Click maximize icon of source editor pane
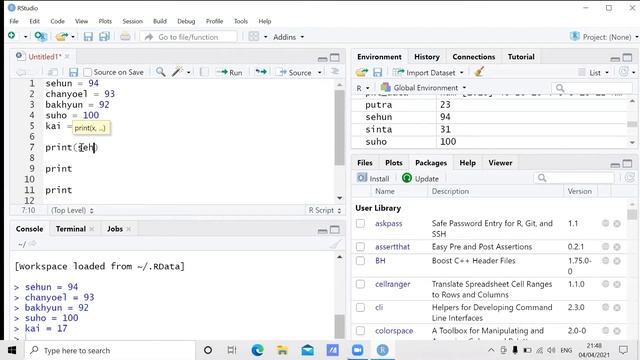This screenshot has width=640, height=360. (335, 58)
